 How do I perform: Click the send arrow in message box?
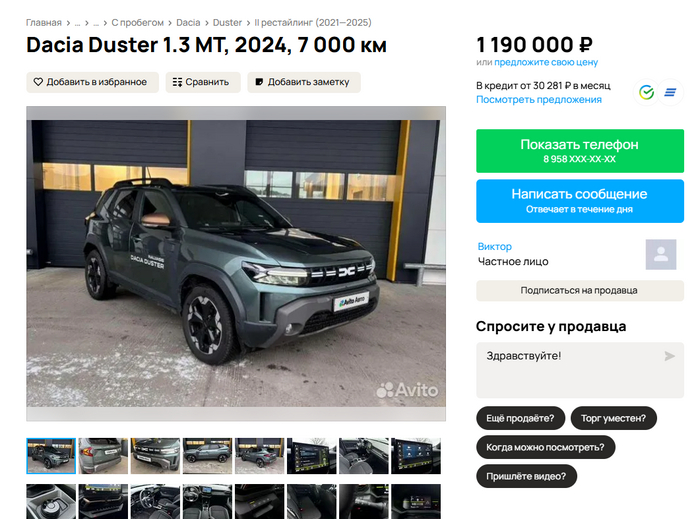(669, 356)
